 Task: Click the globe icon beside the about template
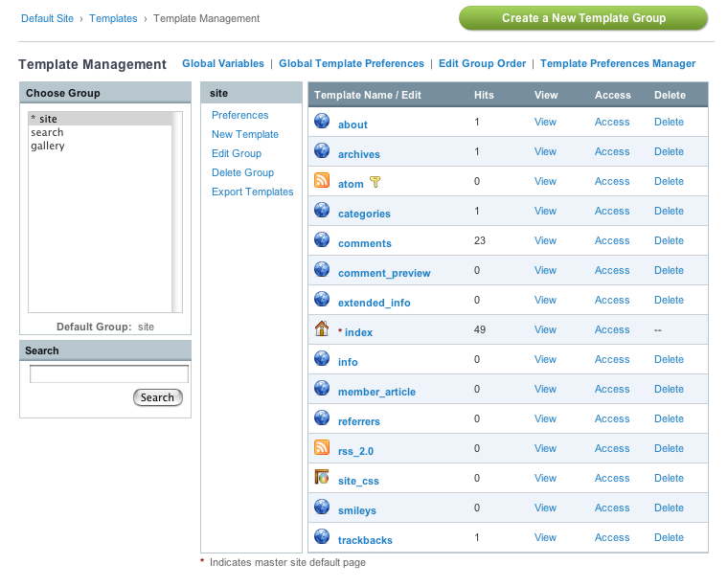322,122
